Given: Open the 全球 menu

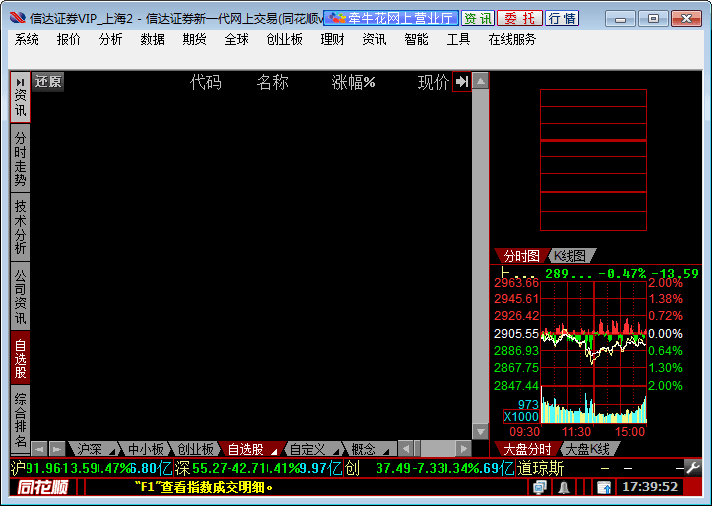Looking at the screenshot, I should point(236,40).
